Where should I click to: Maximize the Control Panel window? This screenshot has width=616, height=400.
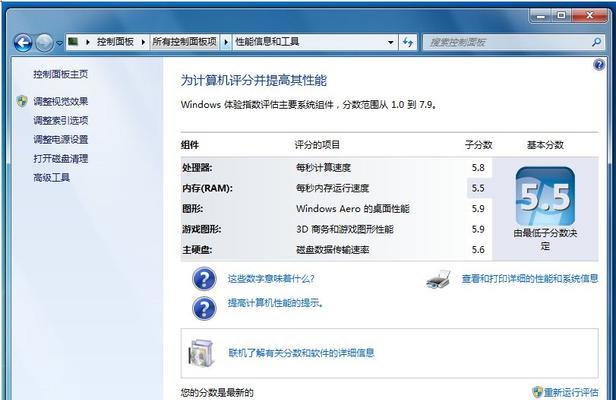[561, 16]
